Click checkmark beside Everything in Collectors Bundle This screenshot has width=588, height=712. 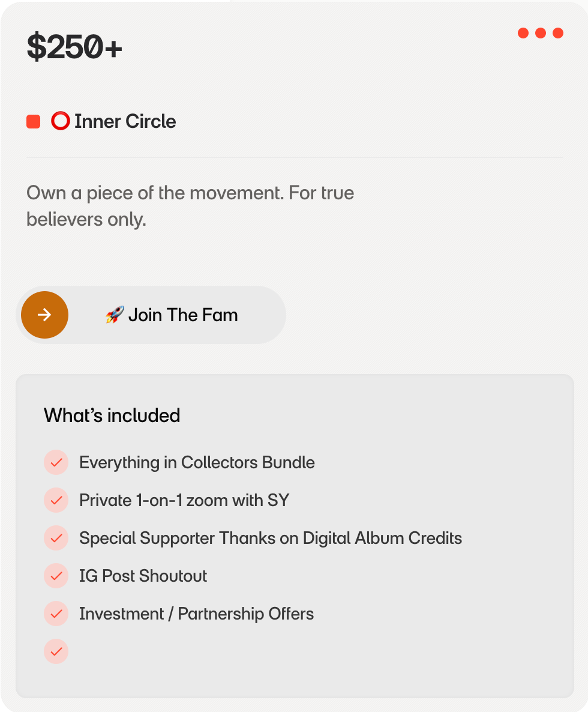[56, 463]
